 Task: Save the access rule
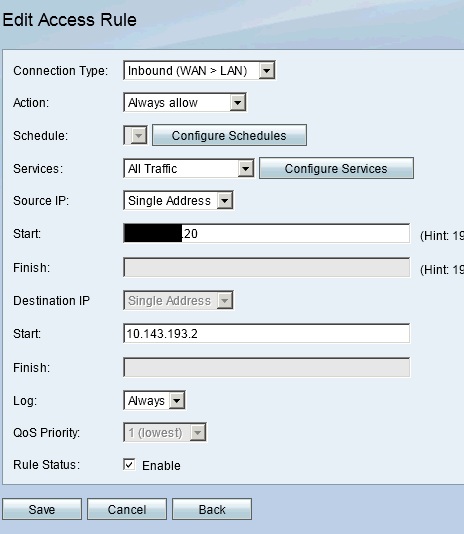click(x=42, y=509)
